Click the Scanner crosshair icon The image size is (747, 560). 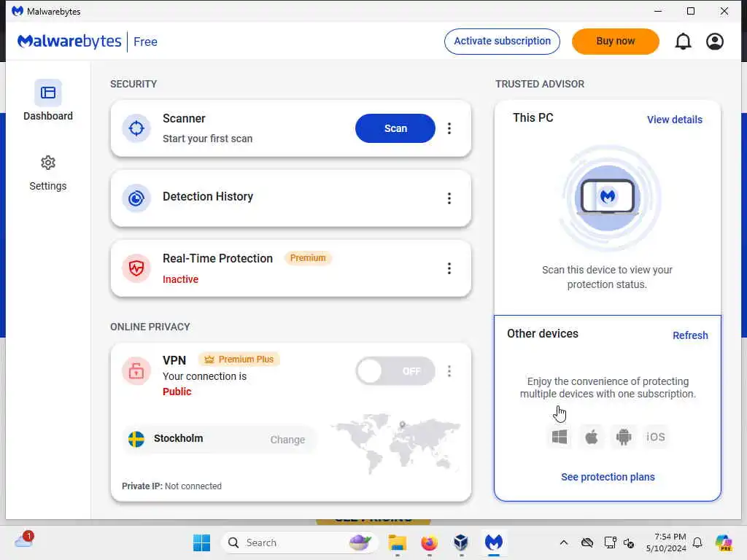(x=136, y=128)
